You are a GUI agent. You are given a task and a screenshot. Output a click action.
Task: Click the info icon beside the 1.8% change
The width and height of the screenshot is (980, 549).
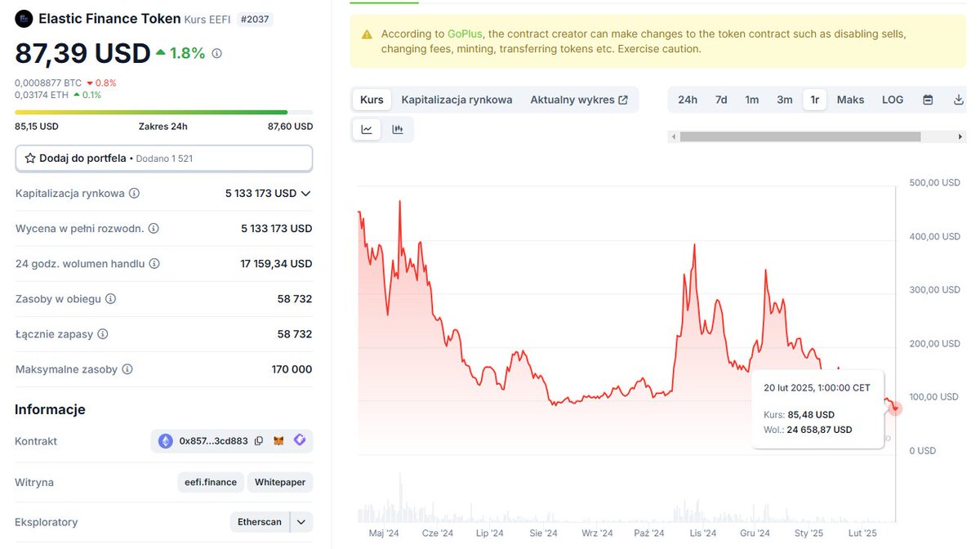216,53
